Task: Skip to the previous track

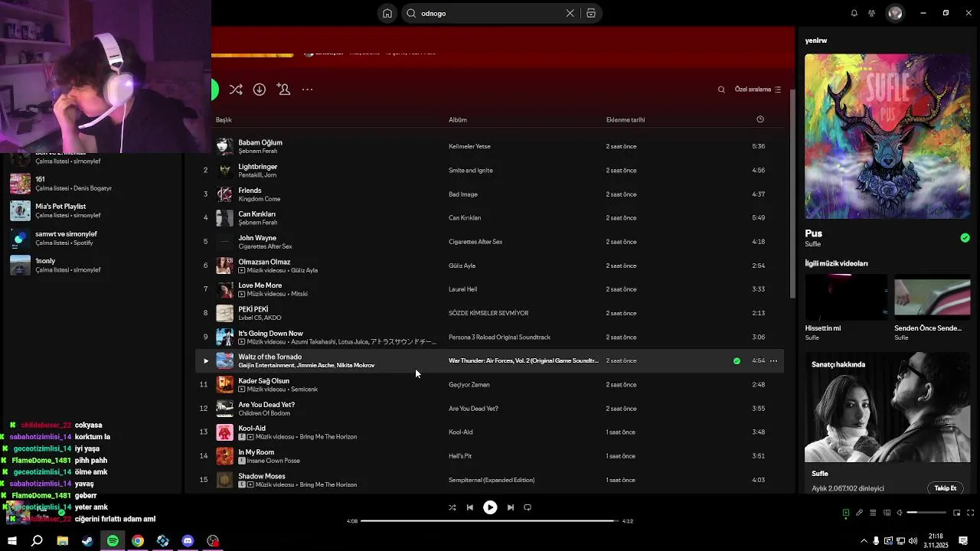Action: click(x=470, y=507)
